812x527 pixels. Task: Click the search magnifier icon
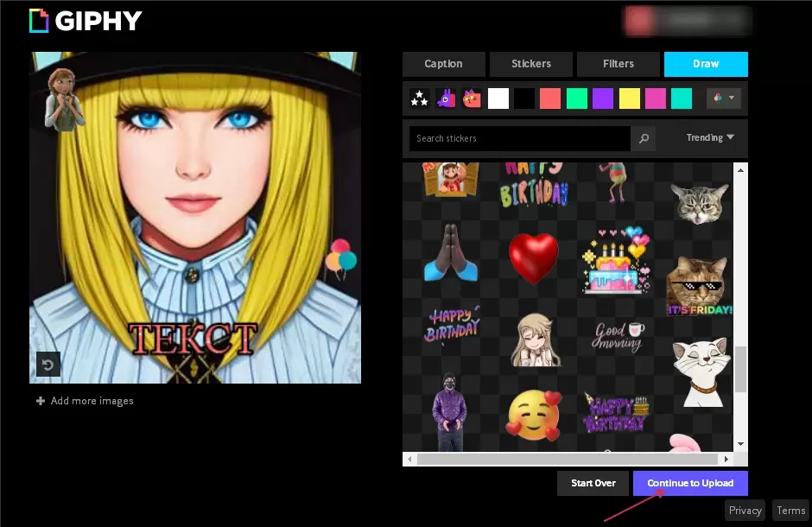pyautogui.click(x=644, y=138)
